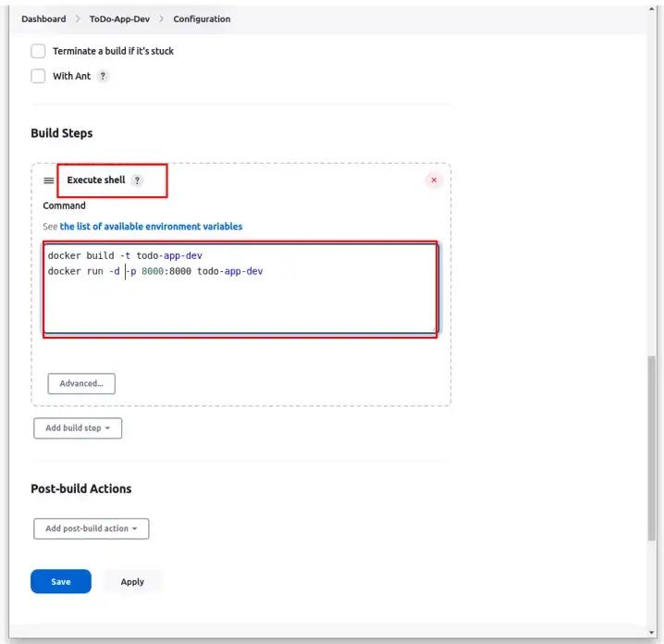The width and height of the screenshot is (664, 644).
Task: Remove the Execute shell build step
Action: [x=434, y=180]
